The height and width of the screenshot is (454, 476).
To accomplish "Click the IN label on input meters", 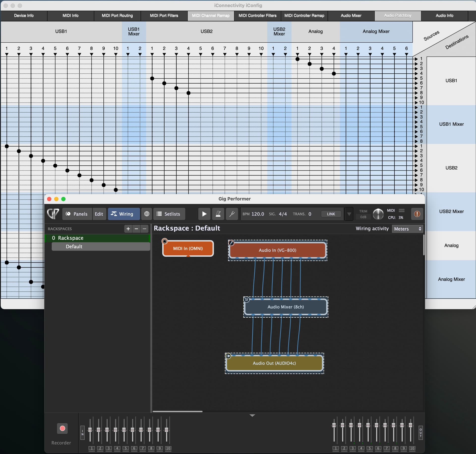I will point(83,433).
